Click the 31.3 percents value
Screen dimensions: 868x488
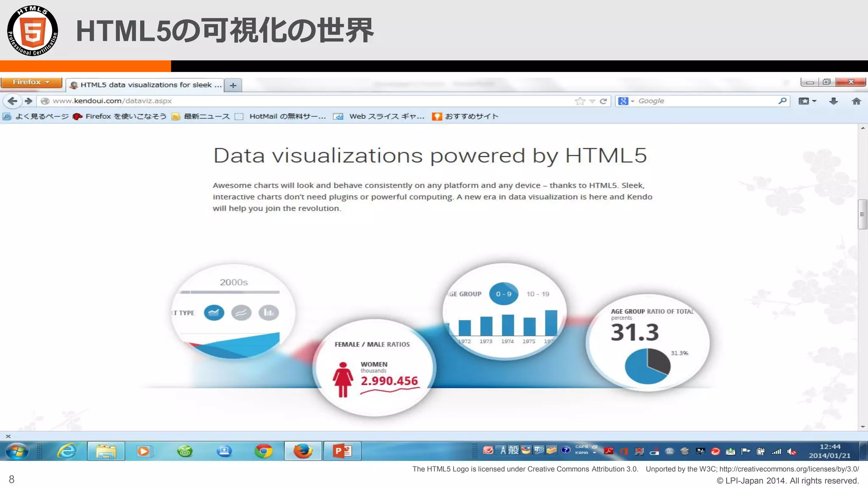click(634, 333)
